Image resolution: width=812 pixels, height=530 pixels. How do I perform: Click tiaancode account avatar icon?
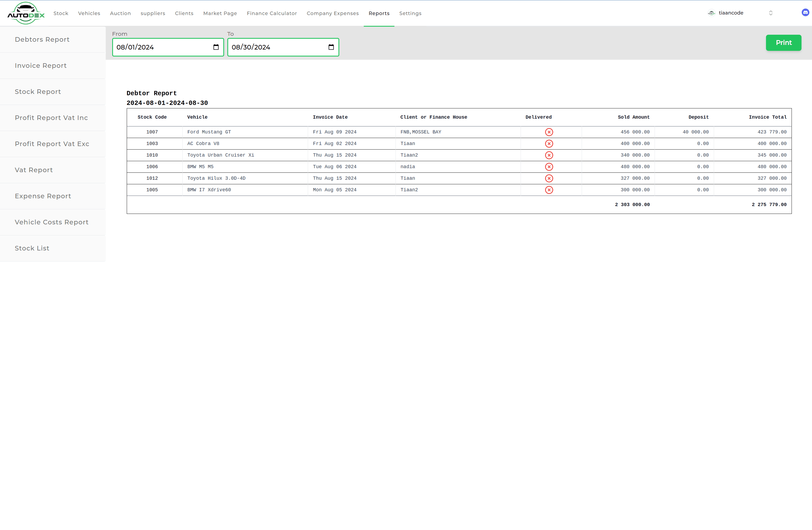tap(711, 13)
